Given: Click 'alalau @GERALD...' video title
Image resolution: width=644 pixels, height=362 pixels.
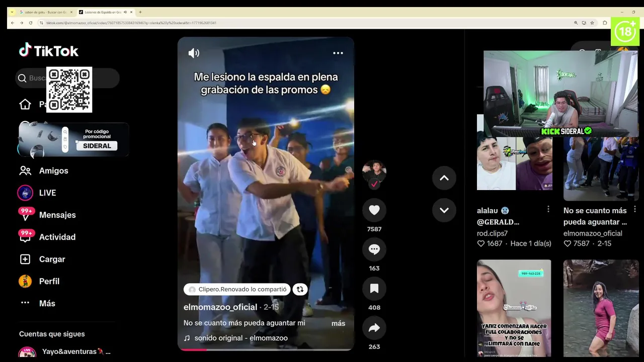Looking at the screenshot, I should pos(498,216).
